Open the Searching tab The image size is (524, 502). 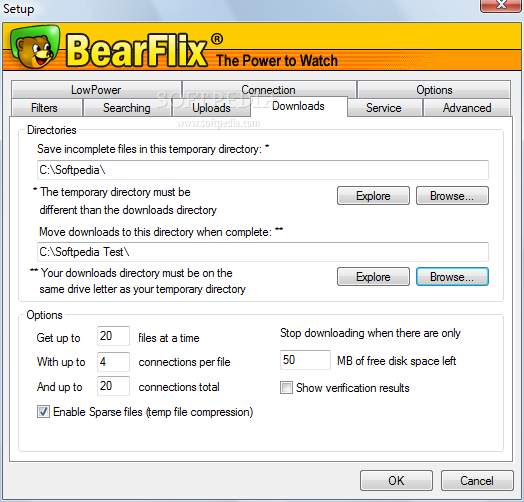tap(127, 108)
